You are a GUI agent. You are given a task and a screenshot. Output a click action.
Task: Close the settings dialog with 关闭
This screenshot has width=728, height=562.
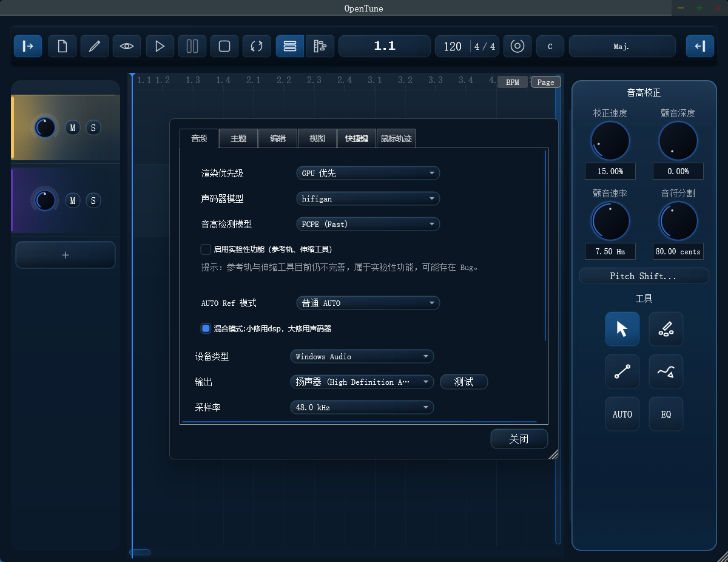coord(519,439)
